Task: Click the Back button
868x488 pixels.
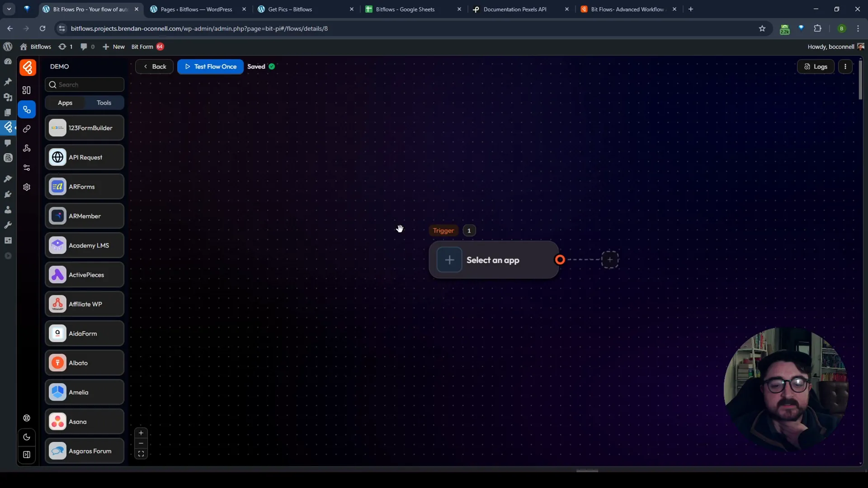Action: coord(154,66)
